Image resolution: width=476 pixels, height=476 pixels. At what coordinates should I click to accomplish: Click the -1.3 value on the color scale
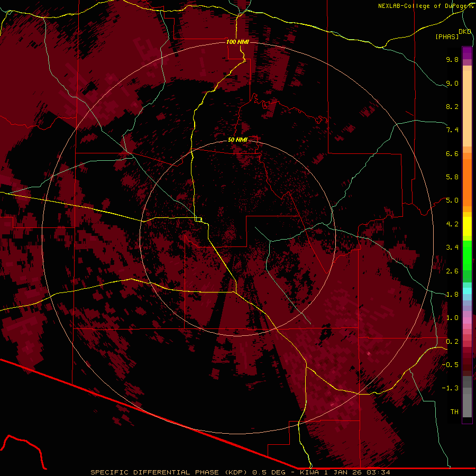tap(450, 388)
